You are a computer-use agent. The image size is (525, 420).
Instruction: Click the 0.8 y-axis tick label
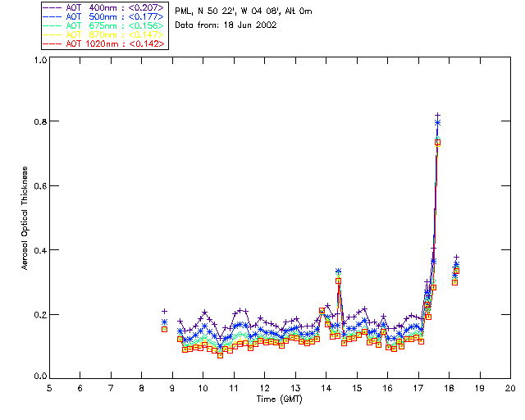tap(40, 121)
